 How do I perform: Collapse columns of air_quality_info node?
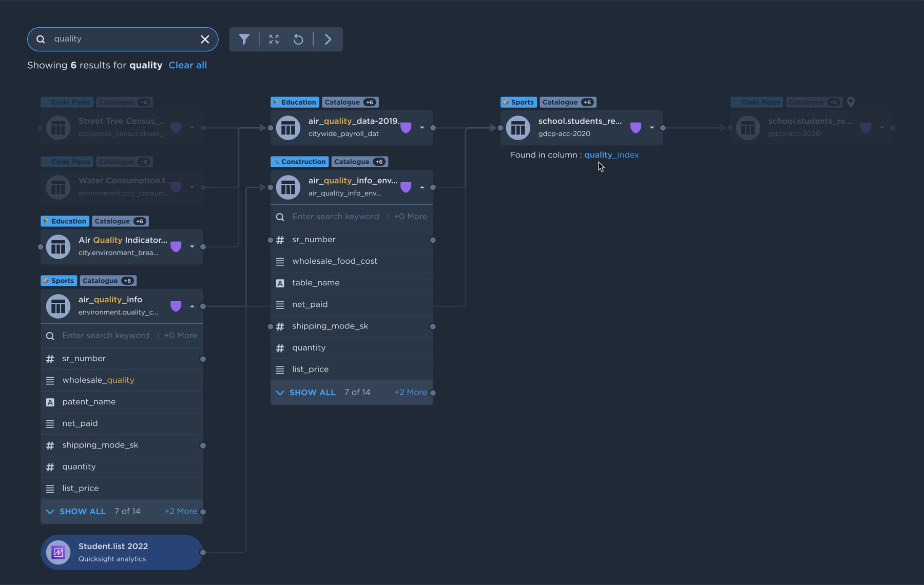coord(192,306)
